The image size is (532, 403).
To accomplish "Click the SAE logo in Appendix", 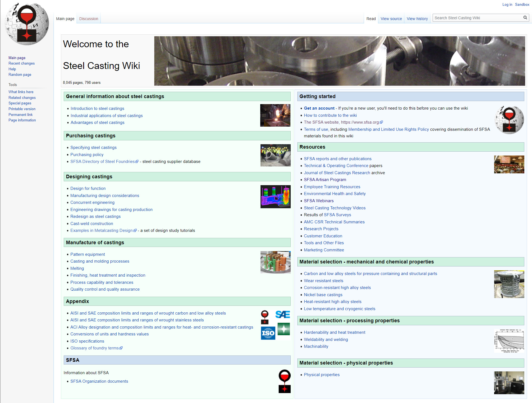I will coord(283,315).
